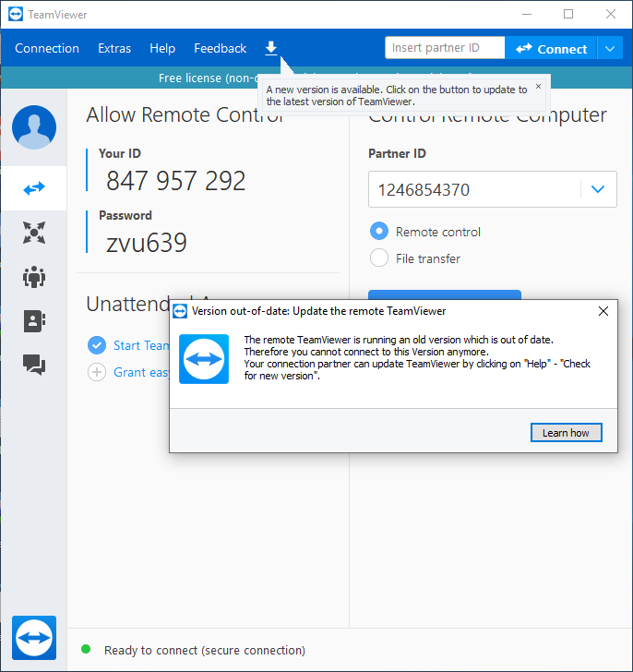
Task: Minimize the TeamViewer window
Action: (527, 14)
